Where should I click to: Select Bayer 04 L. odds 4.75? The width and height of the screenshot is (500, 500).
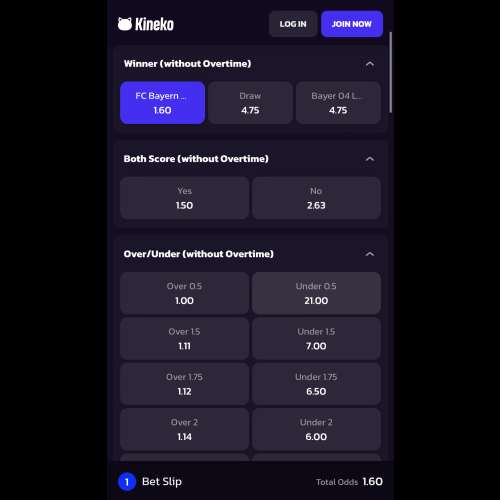click(x=338, y=103)
